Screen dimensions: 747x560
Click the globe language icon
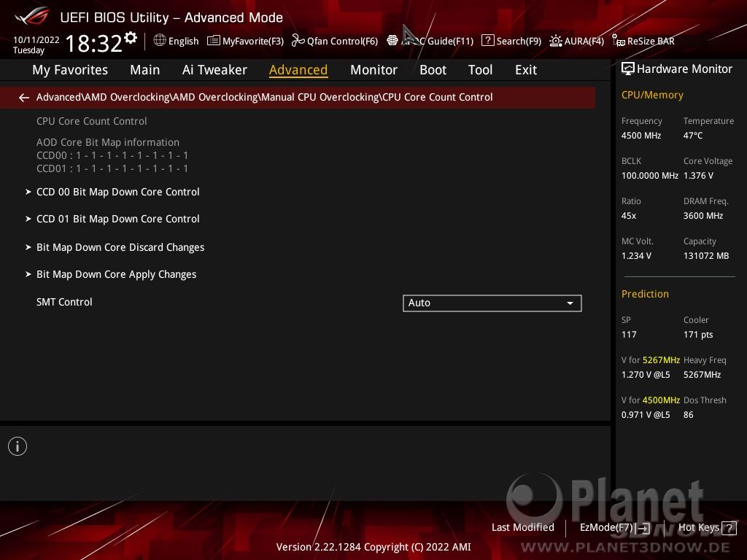(x=160, y=41)
